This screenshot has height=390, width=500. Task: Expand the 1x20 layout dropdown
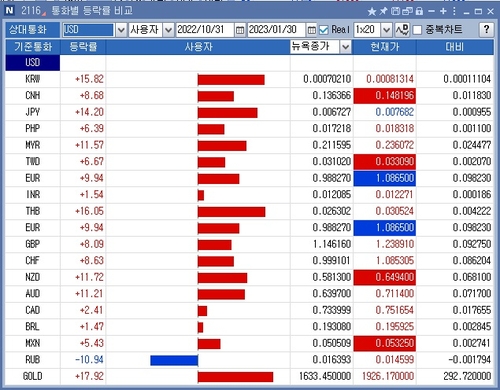pyautogui.click(x=386, y=30)
